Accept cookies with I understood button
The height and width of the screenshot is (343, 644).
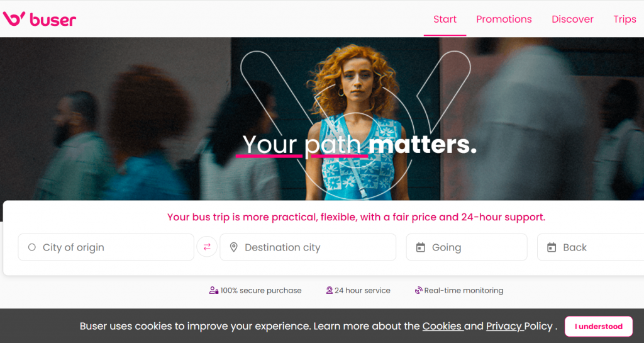click(599, 327)
